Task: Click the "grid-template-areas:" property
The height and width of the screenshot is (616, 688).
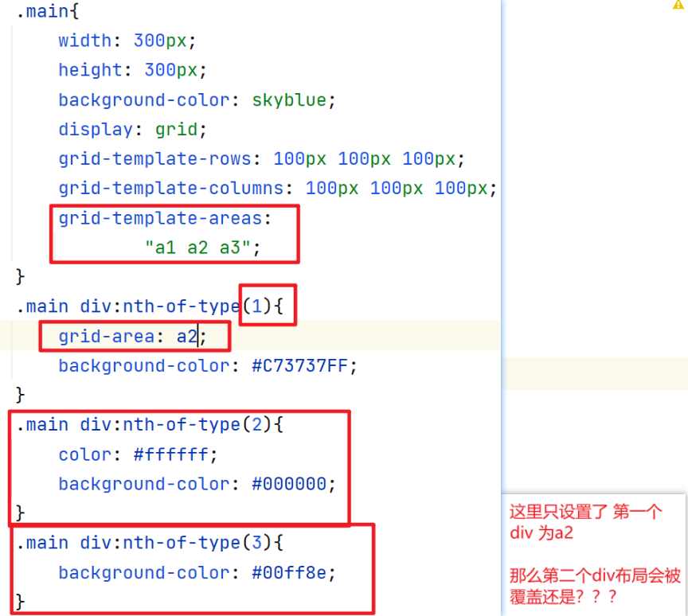Action: (165, 218)
